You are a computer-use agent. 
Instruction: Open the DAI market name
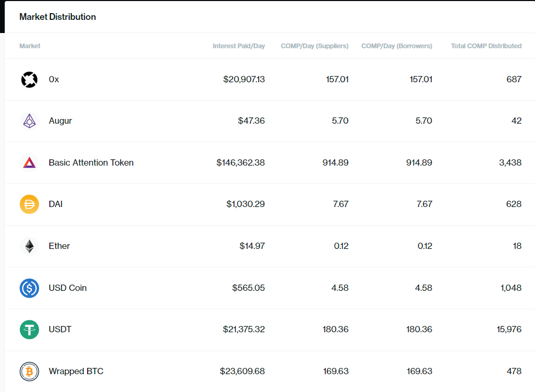click(56, 204)
